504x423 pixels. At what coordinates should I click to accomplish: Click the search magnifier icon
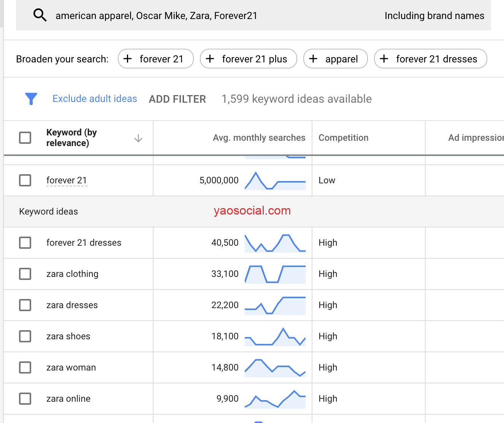40,15
